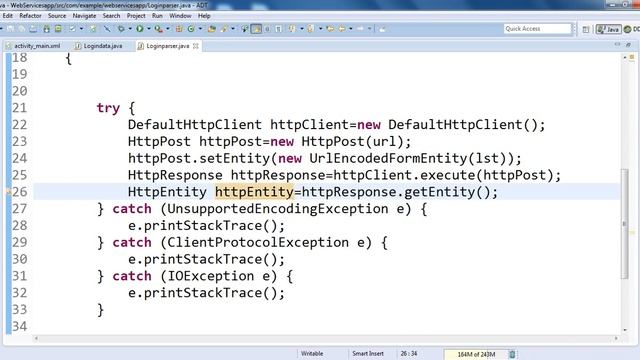Open the Refactor menu
Image resolution: width=640 pixels, height=360 pixels.
30,16
